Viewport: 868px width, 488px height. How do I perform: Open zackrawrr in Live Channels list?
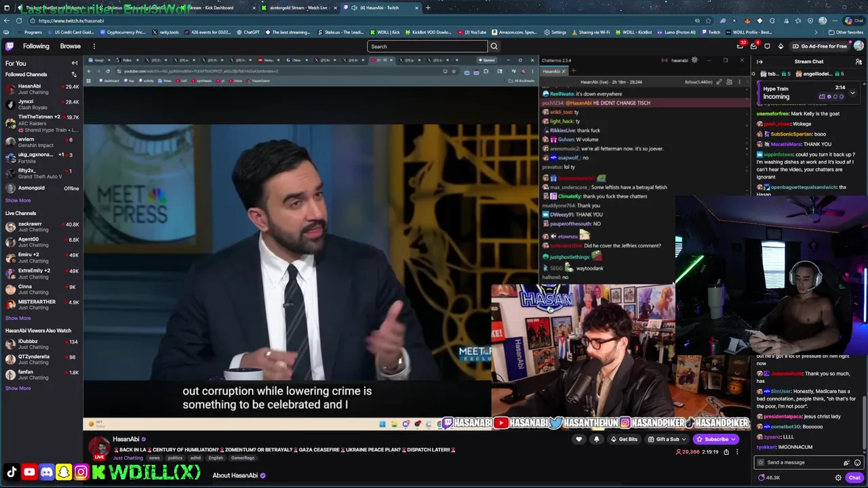click(41, 226)
